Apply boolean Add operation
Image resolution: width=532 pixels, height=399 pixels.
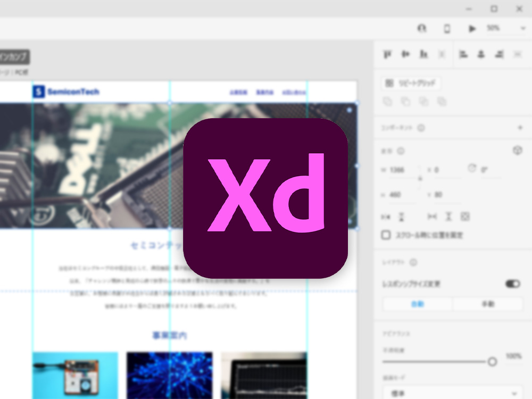click(x=387, y=102)
